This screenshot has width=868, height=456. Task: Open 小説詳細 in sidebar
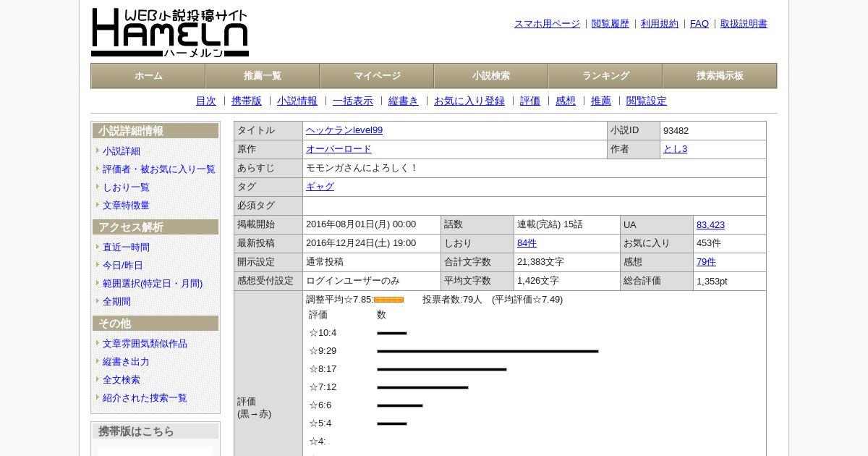122,151
